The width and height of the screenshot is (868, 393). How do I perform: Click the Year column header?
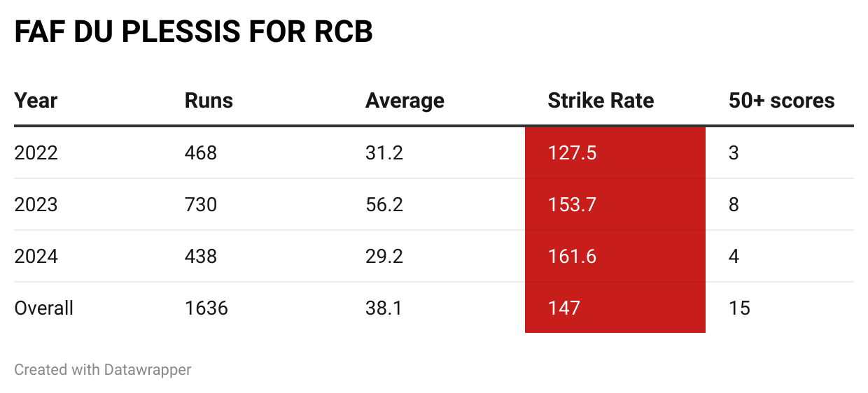click(36, 101)
